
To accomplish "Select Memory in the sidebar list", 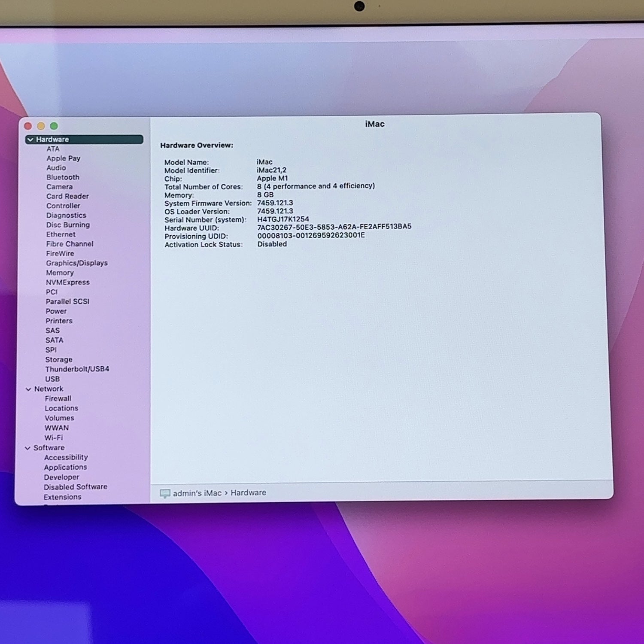I will [x=60, y=273].
